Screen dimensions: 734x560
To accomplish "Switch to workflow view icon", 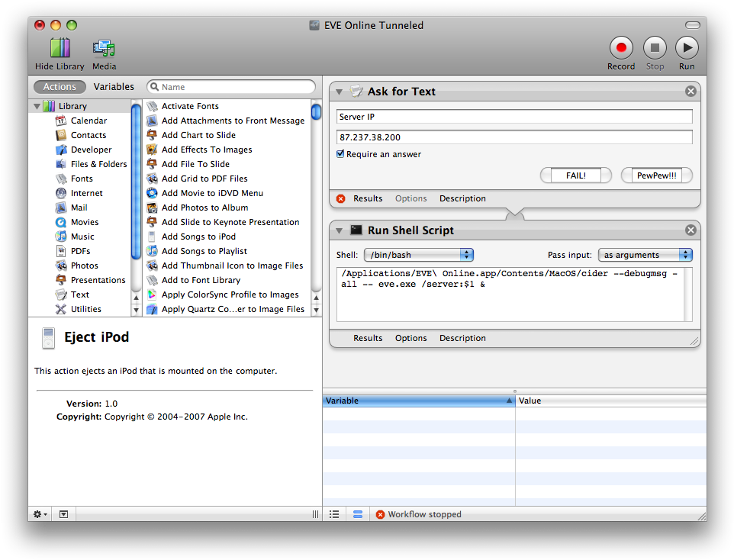I will pos(358,514).
